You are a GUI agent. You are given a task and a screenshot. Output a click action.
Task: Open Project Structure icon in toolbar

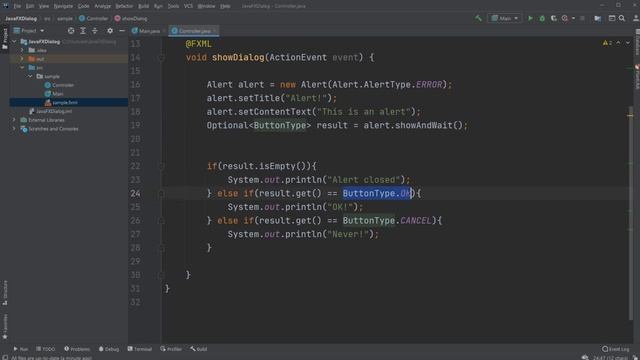tap(598, 18)
